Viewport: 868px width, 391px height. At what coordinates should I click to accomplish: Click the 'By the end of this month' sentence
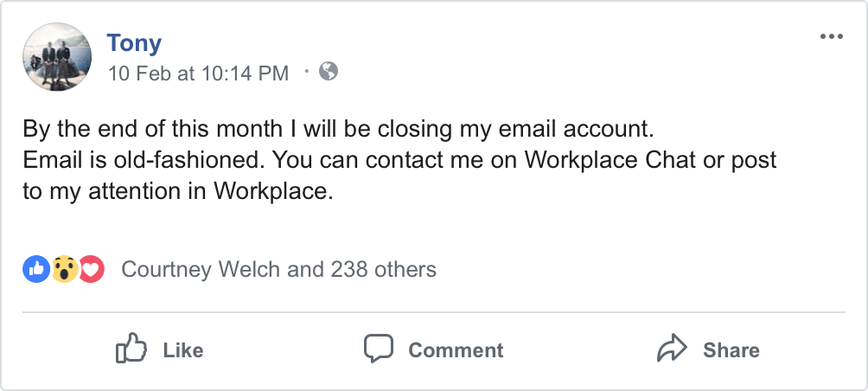tap(335, 131)
